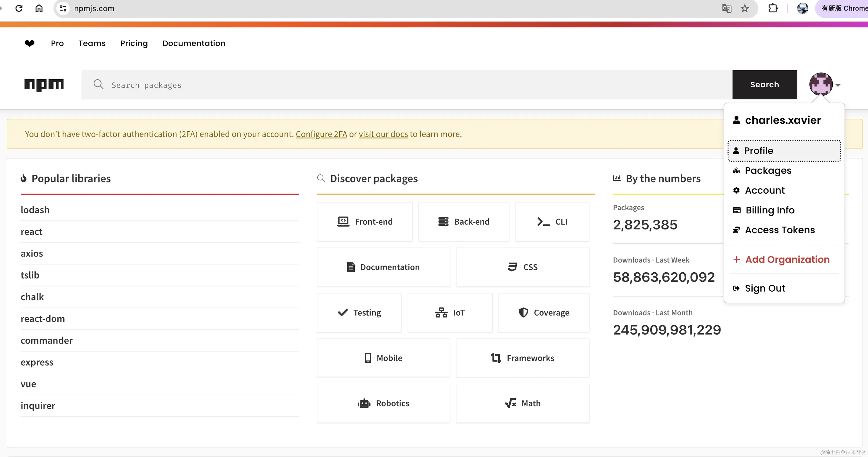Open the axios library link

pyautogui.click(x=32, y=253)
